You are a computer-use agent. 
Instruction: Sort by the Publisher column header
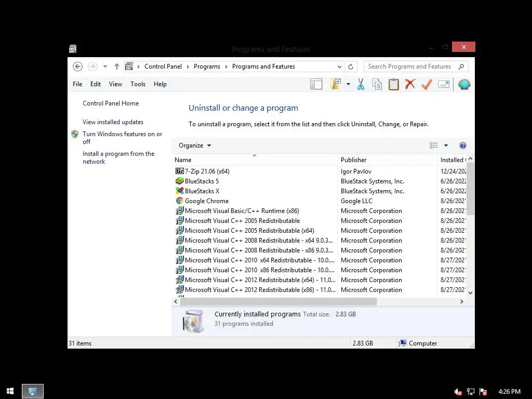[x=387, y=160]
